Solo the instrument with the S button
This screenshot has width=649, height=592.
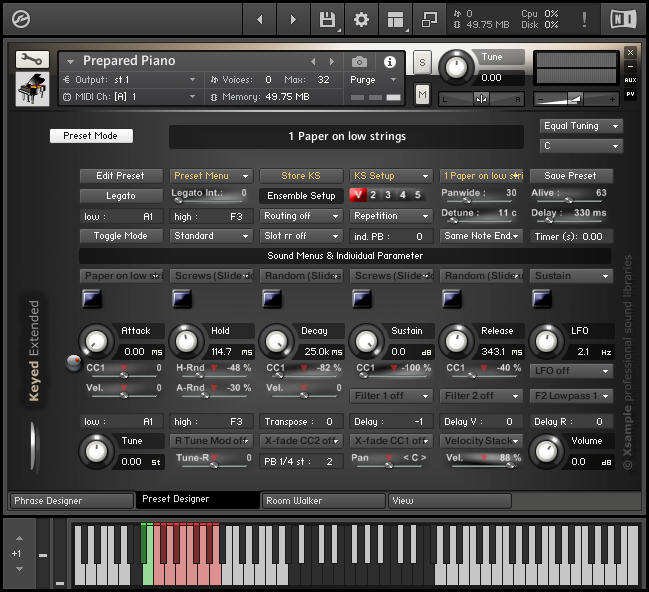click(x=422, y=63)
